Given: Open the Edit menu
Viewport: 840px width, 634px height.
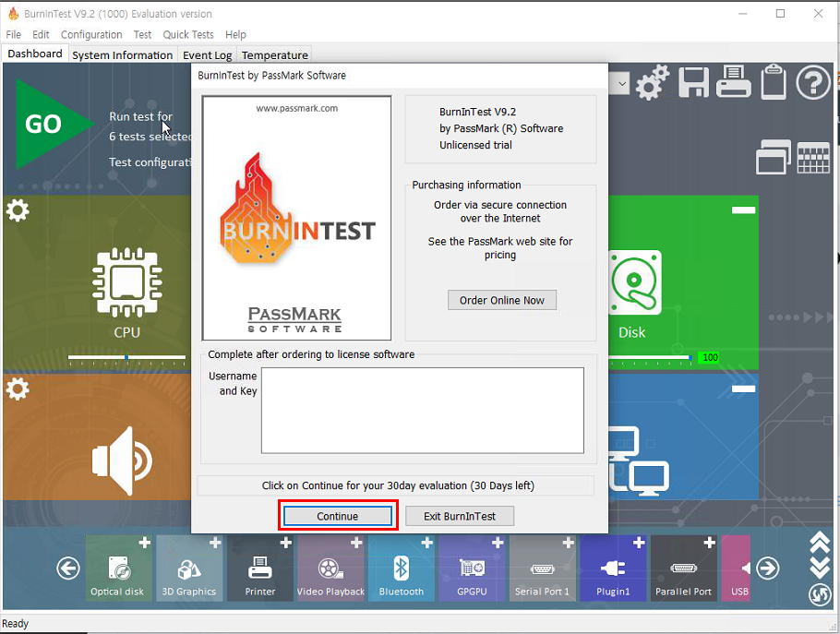Looking at the screenshot, I should coord(41,35).
